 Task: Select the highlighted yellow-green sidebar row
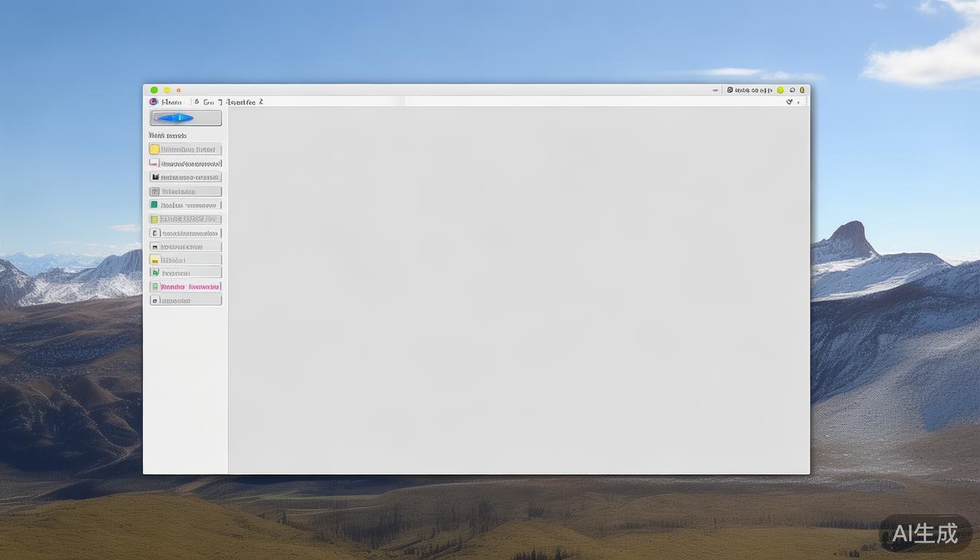[x=186, y=219]
